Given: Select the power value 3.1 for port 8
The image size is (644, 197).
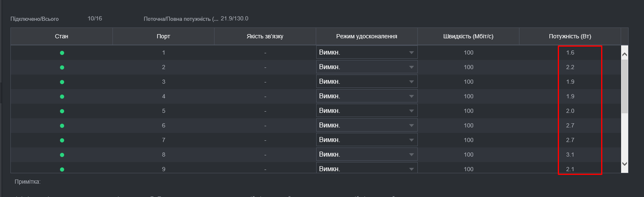Looking at the screenshot, I should click(570, 155).
